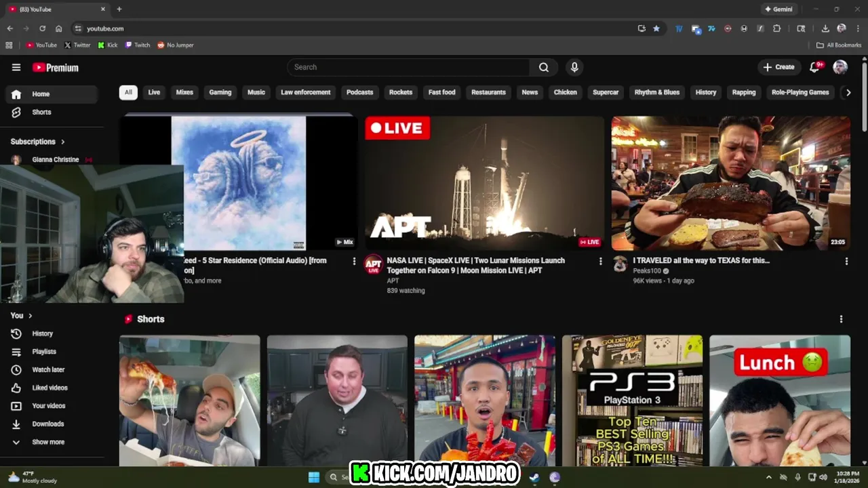Click into the YouTube search field
The image size is (868, 488).
click(408, 67)
